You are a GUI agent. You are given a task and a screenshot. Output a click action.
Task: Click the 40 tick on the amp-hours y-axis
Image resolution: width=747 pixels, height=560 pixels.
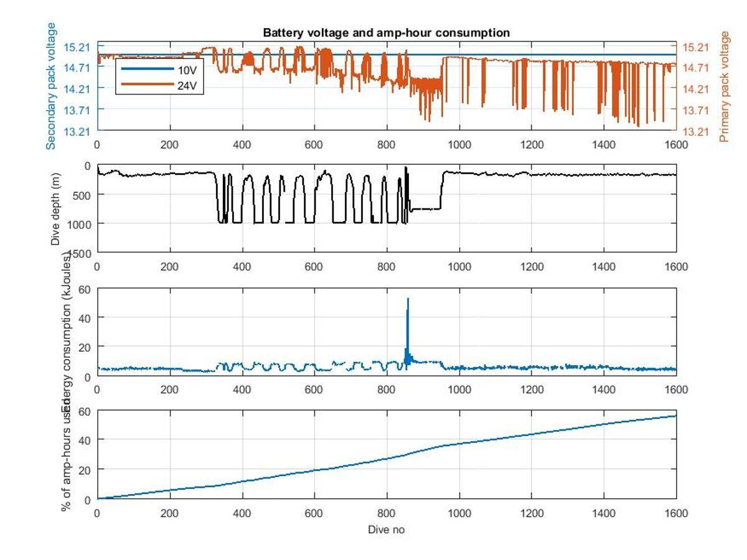click(x=85, y=439)
